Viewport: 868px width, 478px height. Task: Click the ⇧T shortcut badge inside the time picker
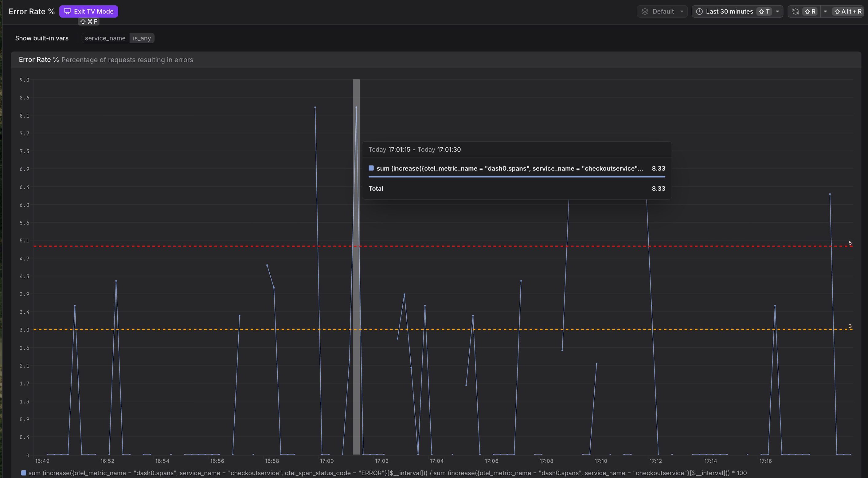[x=764, y=11]
